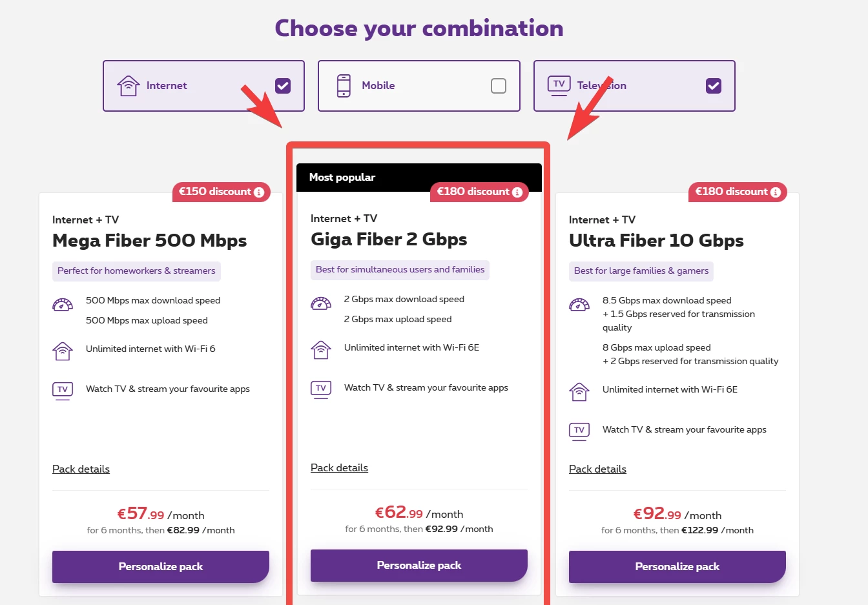868x605 pixels.
Task: Click the mobile phone icon in Mobile option
Action: coord(344,85)
